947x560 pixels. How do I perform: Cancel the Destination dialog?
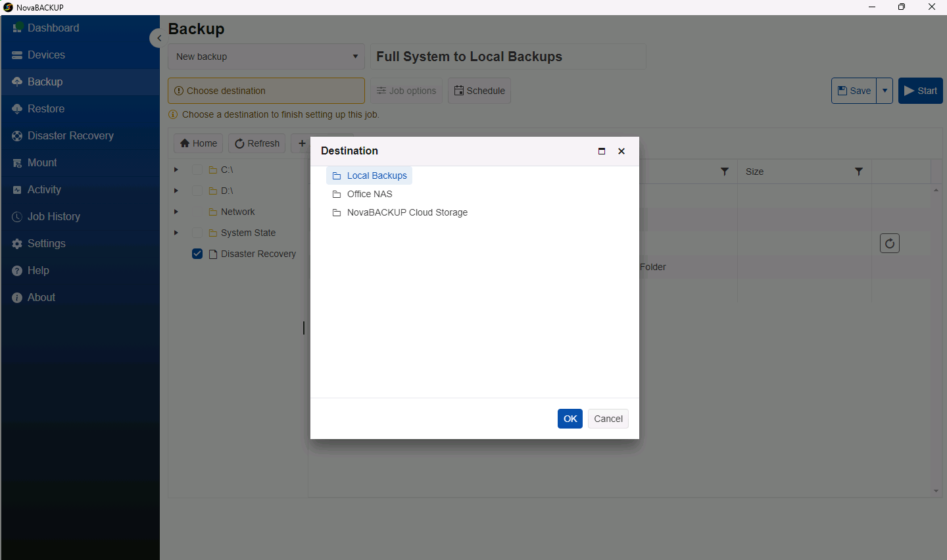(x=608, y=419)
